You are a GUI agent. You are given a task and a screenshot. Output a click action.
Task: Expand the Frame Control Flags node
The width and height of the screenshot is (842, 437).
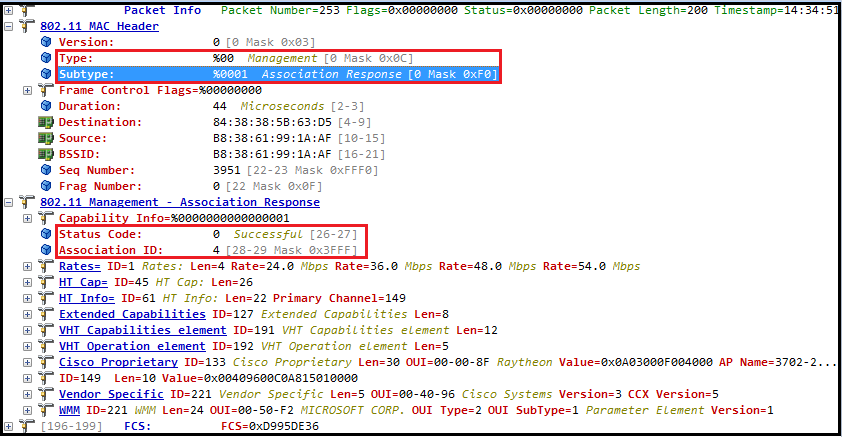[x=27, y=90]
